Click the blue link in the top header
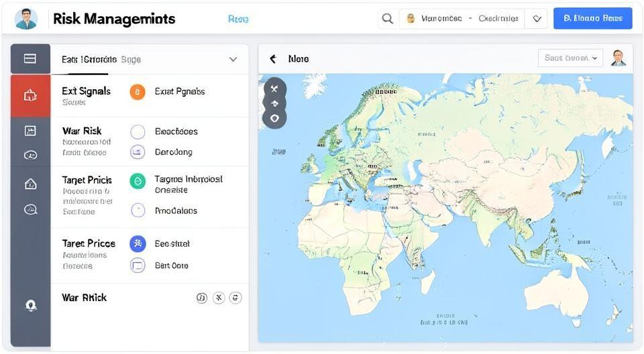Screen dimensions: 644x354 click(238, 19)
